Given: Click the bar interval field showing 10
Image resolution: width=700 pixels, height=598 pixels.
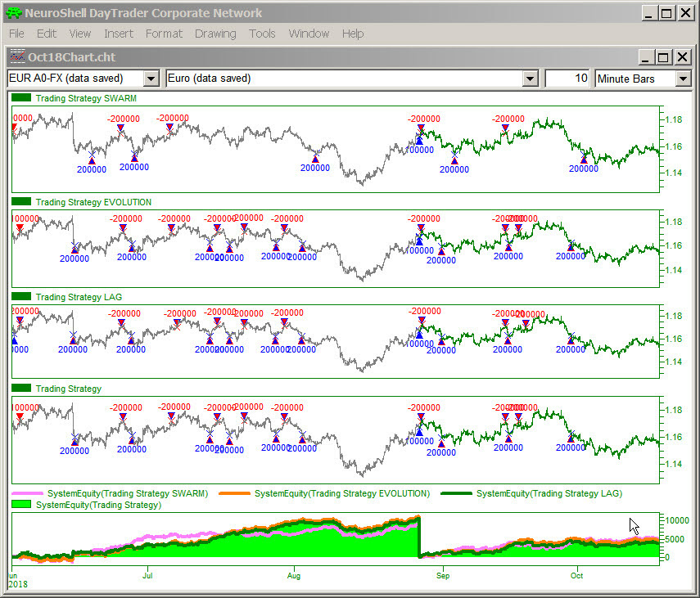Looking at the screenshot, I should [x=567, y=79].
